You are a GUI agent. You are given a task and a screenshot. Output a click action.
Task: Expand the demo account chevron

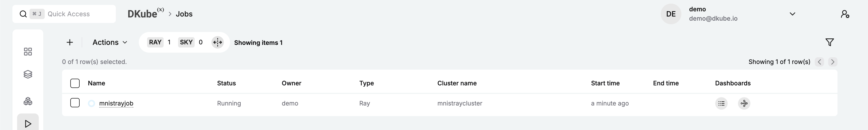(x=793, y=14)
